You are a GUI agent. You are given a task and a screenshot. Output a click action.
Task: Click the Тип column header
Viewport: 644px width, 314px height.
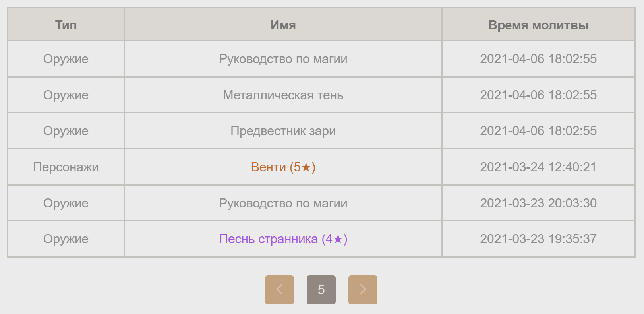[66, 25]
